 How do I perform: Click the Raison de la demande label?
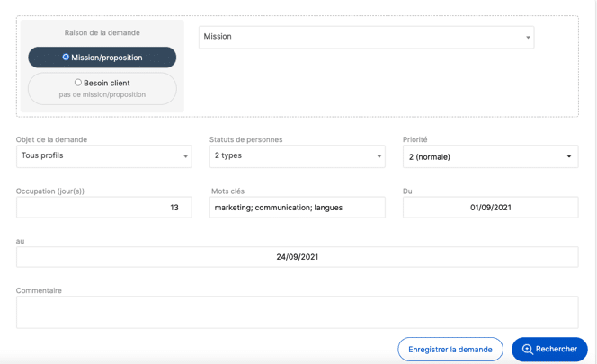[102, 32]
